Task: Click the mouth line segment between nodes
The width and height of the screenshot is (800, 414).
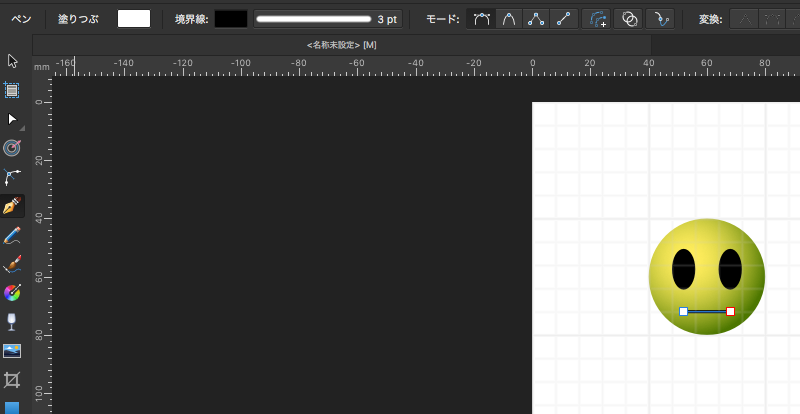Action: coord(707,311)
